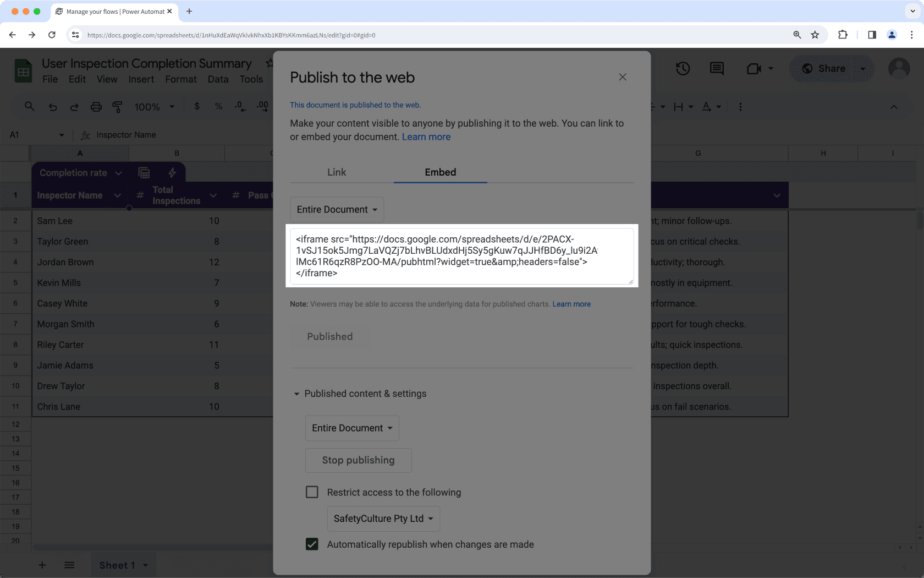
Task: Toggle the star to favorite the spreadsheet
Action: click(268, 63)
